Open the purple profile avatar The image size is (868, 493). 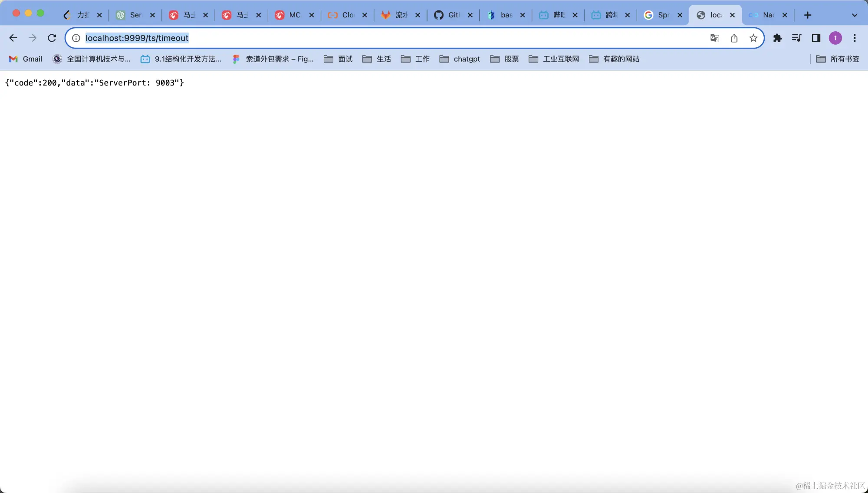coord(835,38)
